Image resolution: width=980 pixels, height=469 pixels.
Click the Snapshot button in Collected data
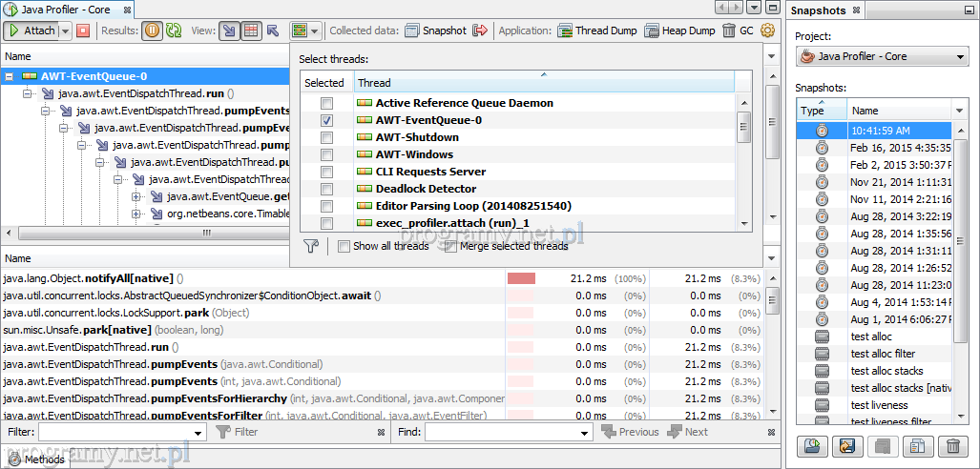point(435,31)
